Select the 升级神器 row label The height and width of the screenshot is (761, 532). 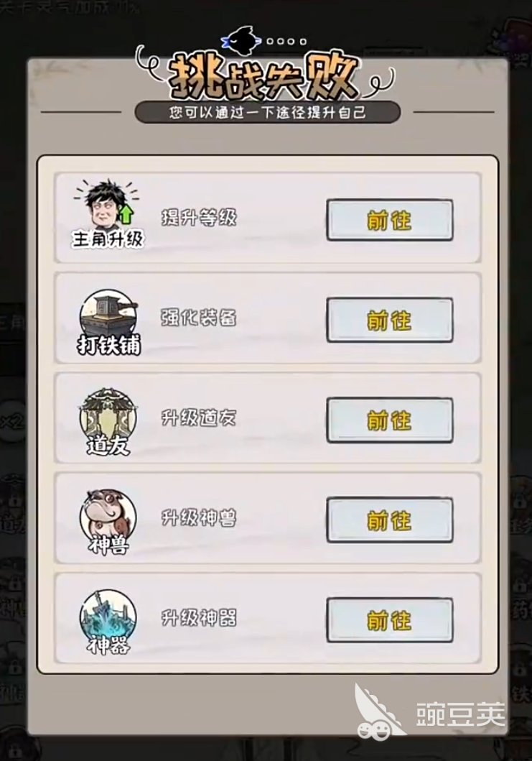click(x=199, y=618)
